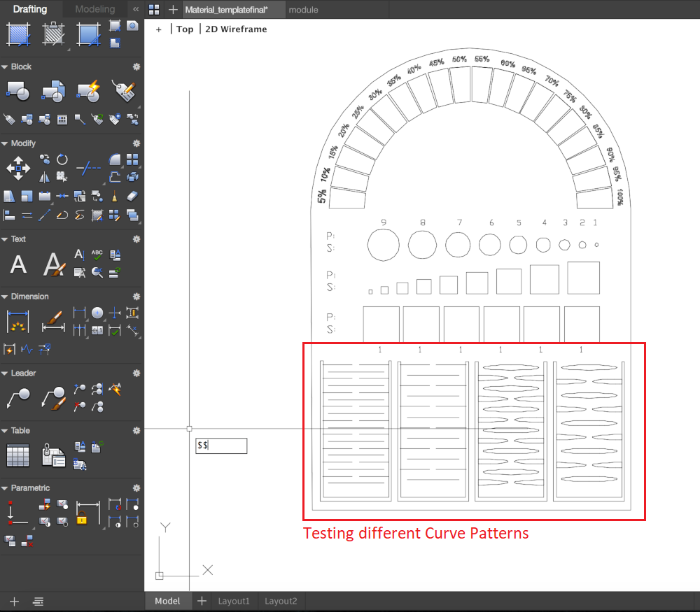
Task: Open the Multileader Style tool
Action: pyautogui.click(x=54, y=399)
